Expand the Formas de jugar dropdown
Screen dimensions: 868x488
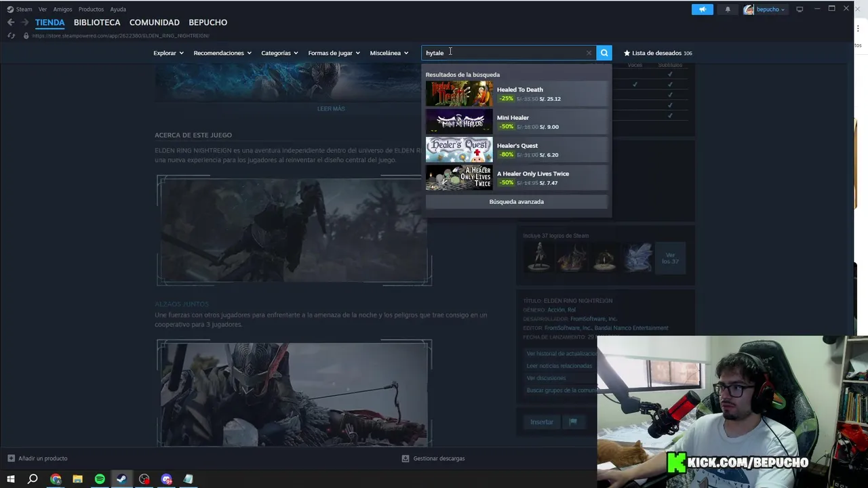334,53
